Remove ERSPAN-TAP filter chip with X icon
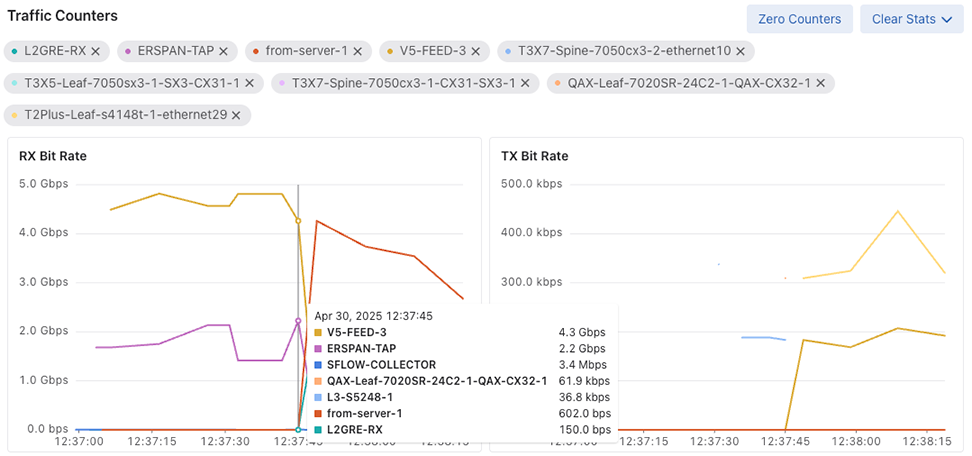The height and width of the screenshot is (456, 972). pos(223,50)
